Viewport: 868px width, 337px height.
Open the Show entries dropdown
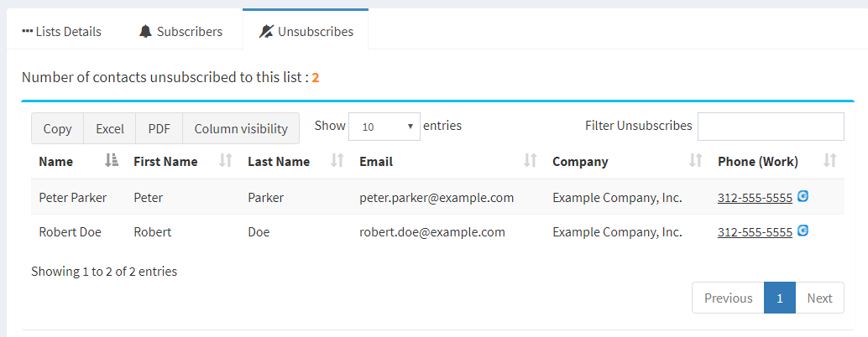(x=384, y=127)
